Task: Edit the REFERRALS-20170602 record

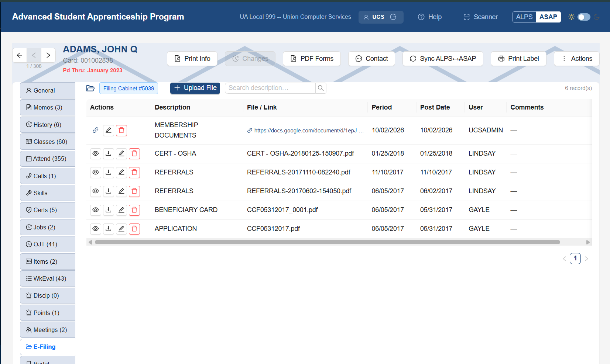Action: [121, 191]
